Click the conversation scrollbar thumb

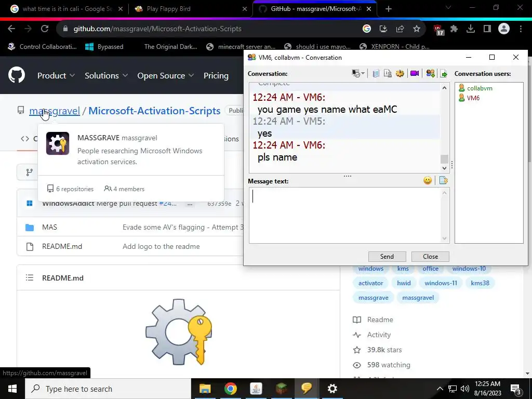tap(445, 159)
